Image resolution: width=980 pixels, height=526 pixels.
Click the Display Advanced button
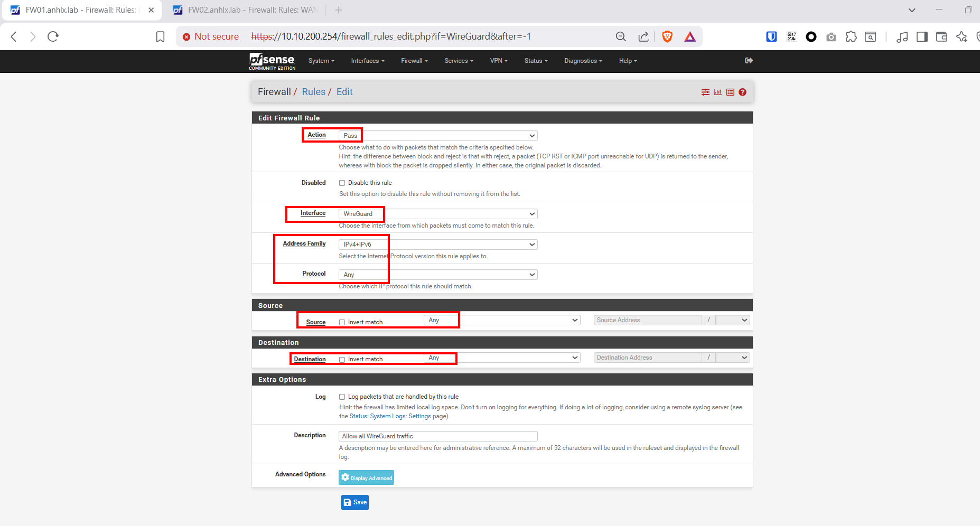pyautogui.click(x=366, y=478)
